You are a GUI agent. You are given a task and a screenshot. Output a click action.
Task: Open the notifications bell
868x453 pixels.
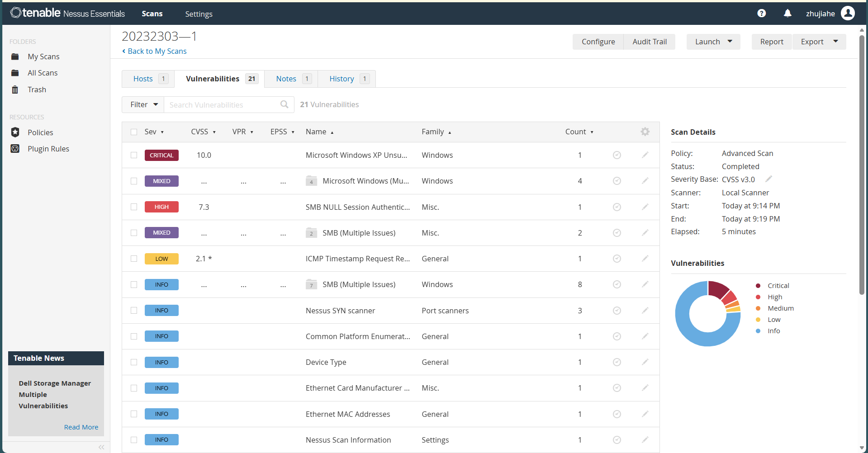point(787,14)
